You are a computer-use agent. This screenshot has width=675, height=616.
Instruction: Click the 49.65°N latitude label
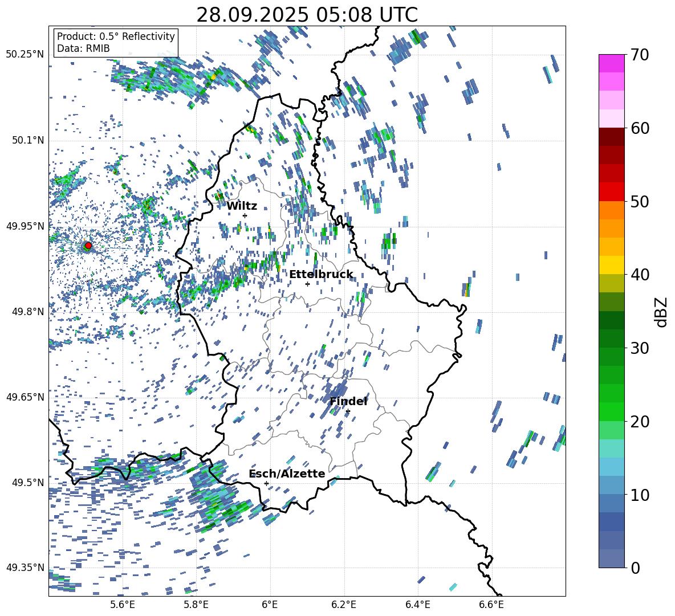coord(25,397)
